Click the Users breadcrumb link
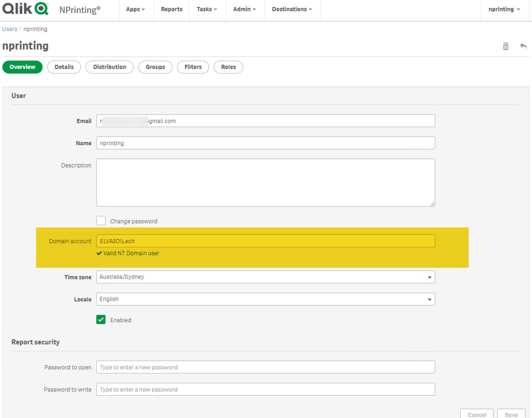Screen dimensions: 532x418 tap(10, 29)
